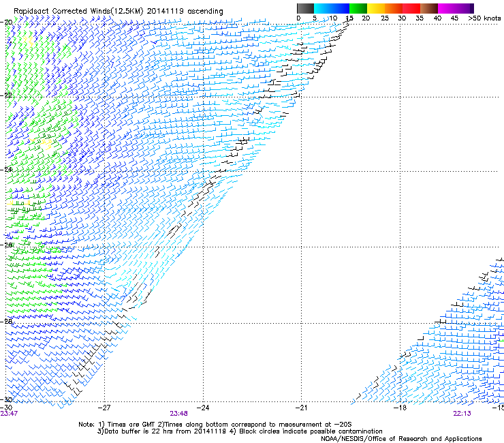
Task: Click the purple time stamp '22:13'
Action: (x=462, y=414)
